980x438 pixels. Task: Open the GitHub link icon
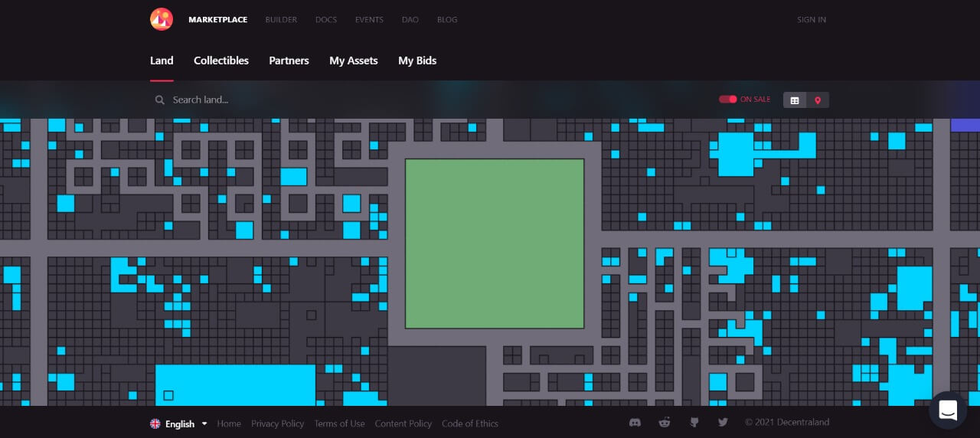694,423
